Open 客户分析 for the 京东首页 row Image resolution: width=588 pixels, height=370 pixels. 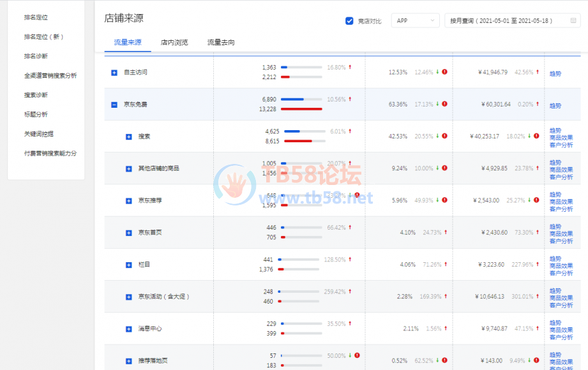(x=561, y=241)
